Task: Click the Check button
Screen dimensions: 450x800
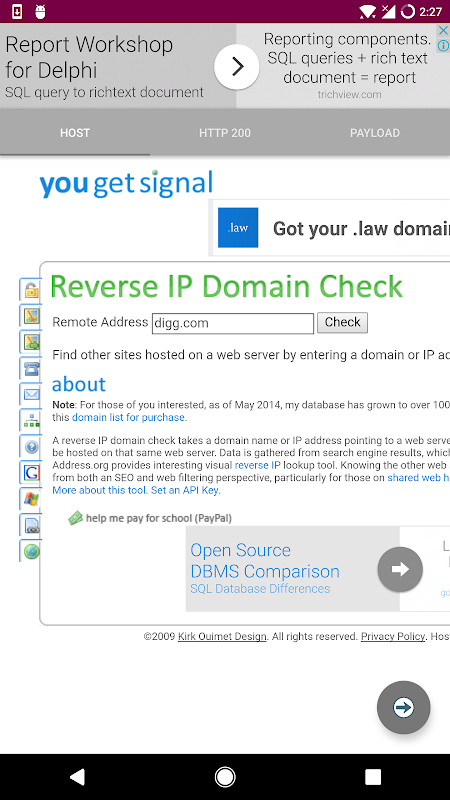Action: click(342, 322)
